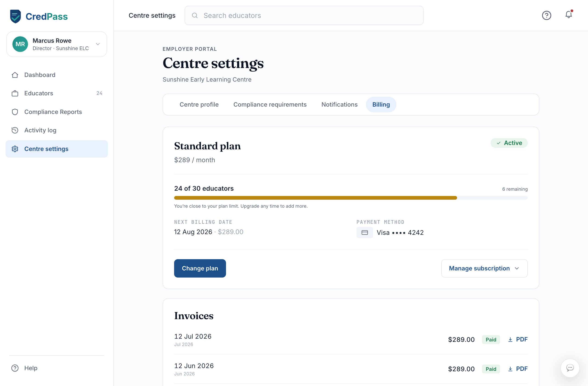This screenshot has width=588, height=386.
Task: Click the "Standard plan" heading
Action: pos(207,146)
